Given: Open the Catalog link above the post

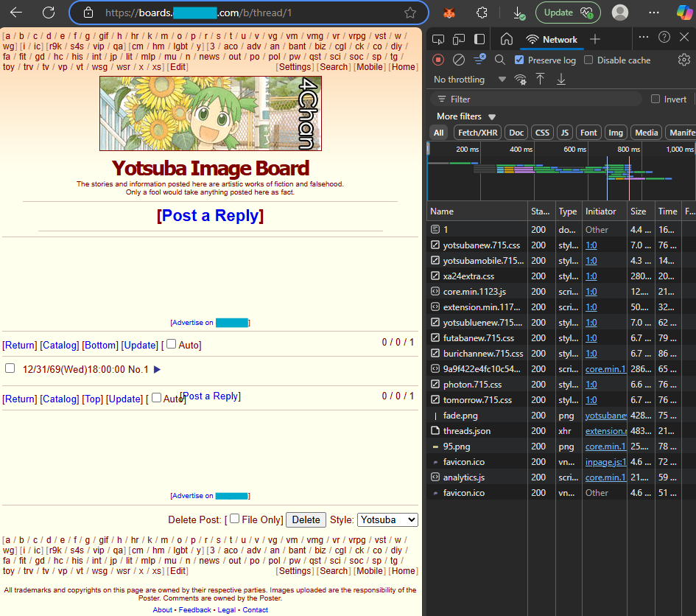Looking at the screenshot, I should click(x=60, y=345).
